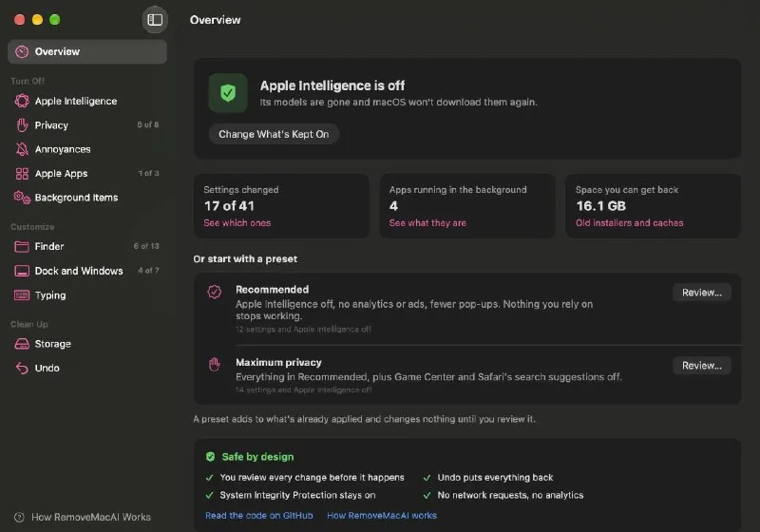Click 12 settings and Apple Intelligence off text
This screenshot has width=760, height=532.
click(x=303, y=330)
